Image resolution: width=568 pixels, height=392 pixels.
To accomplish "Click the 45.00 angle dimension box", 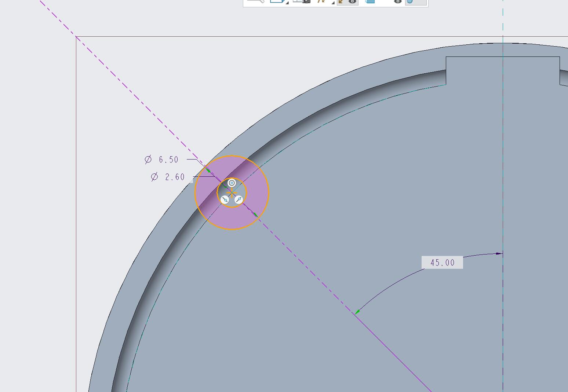I will point(442,263).
